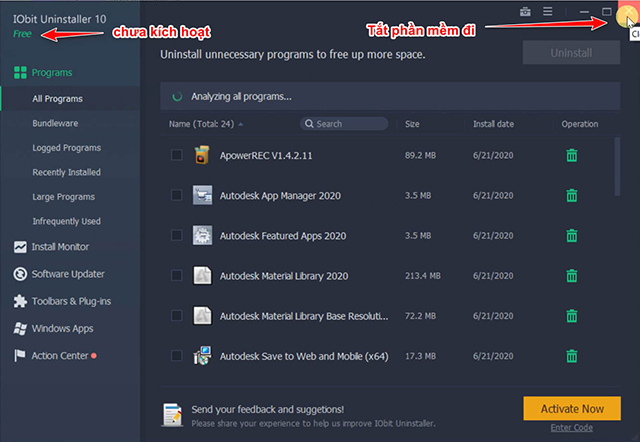Toggle the Name column sort arrow

click(241, 124)
